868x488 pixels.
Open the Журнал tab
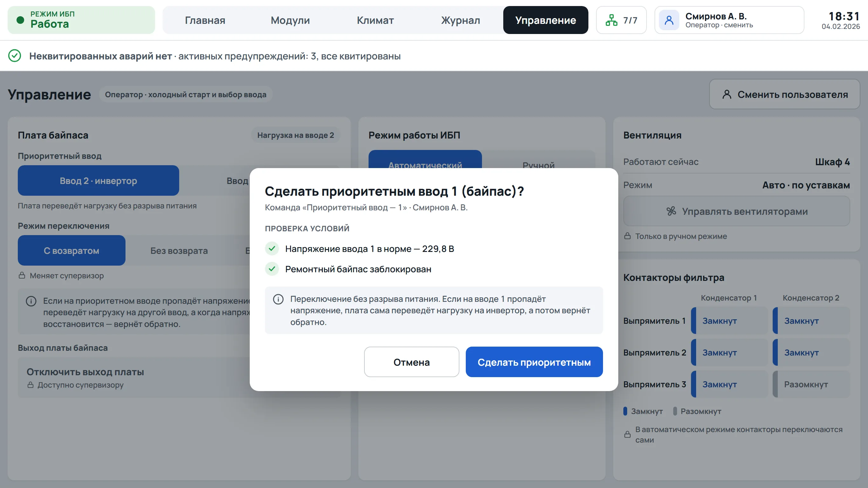tap(461, 20)
